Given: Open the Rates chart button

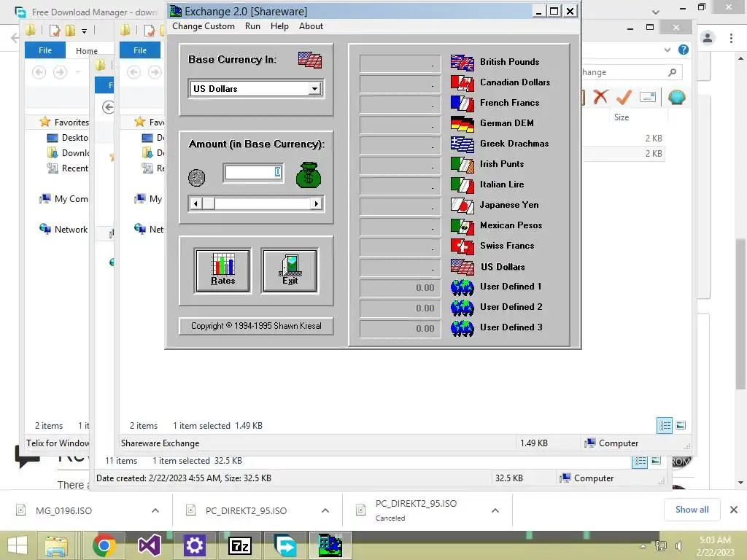Looking at the screenshot, I should pyautogui.click(x=223, y=270).
